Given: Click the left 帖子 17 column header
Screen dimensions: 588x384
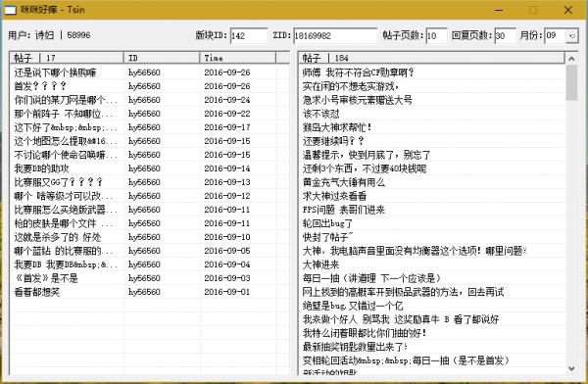Looking at the screenshot, I should pyautogui.click(x=67, y=58).
